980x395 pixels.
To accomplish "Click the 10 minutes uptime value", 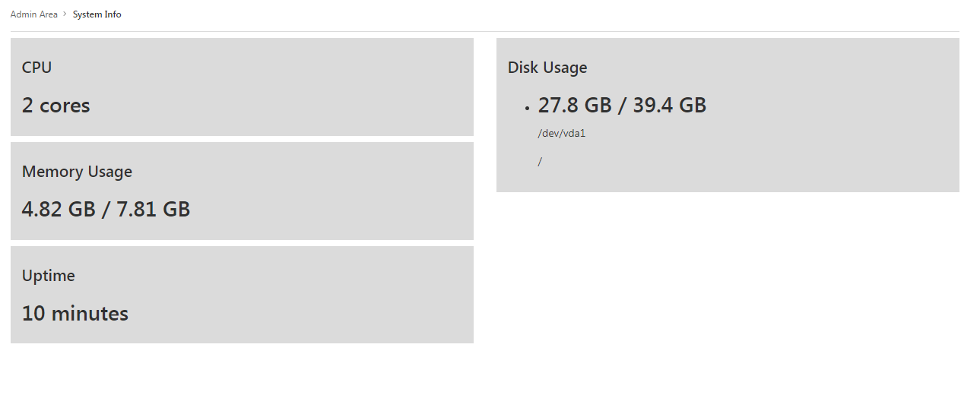I will 75,313.
